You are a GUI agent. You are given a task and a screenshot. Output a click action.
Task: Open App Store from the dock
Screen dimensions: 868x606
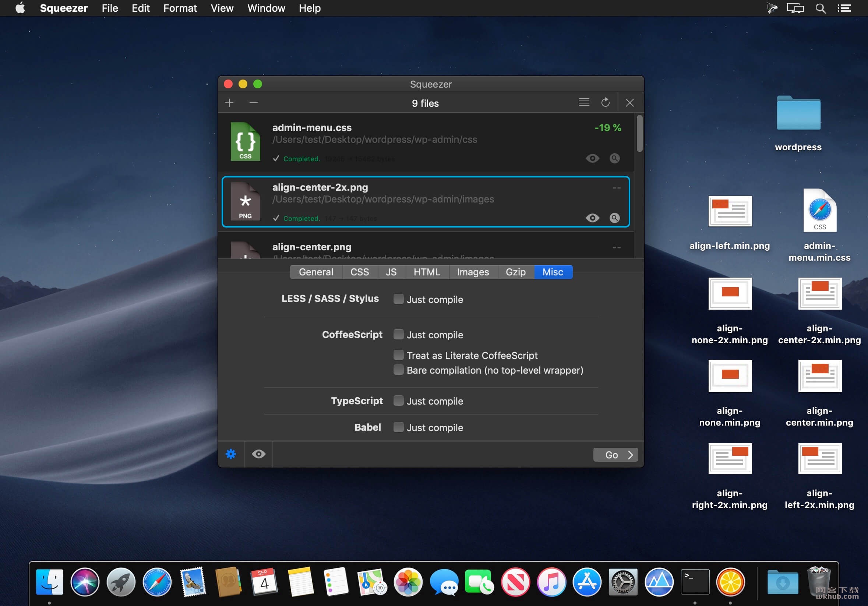tap(587, 582)
